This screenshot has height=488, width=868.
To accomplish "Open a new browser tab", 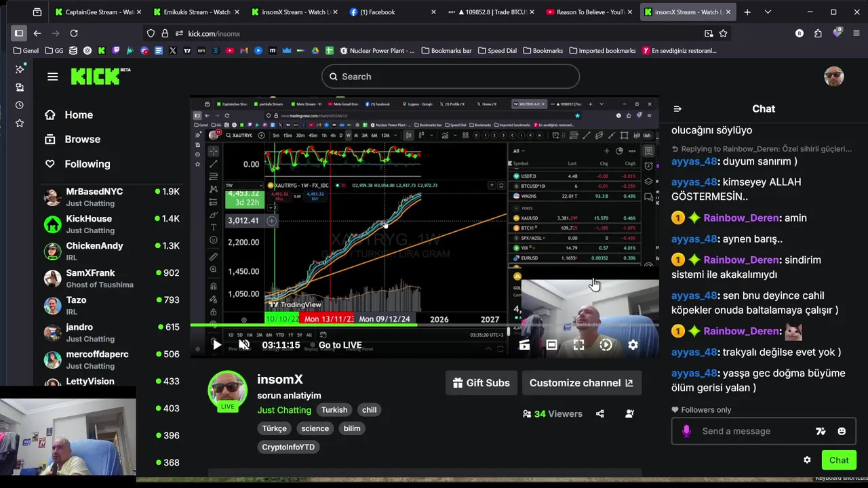I will pos(747,12).
